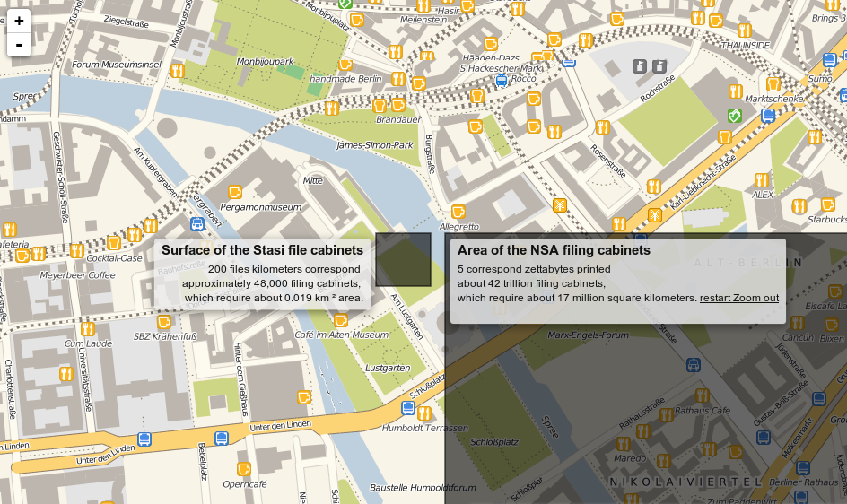Click the Marx-Engels-Forum bus stop icon
Viewport: 847px width, 504px height.
point(694,365)
